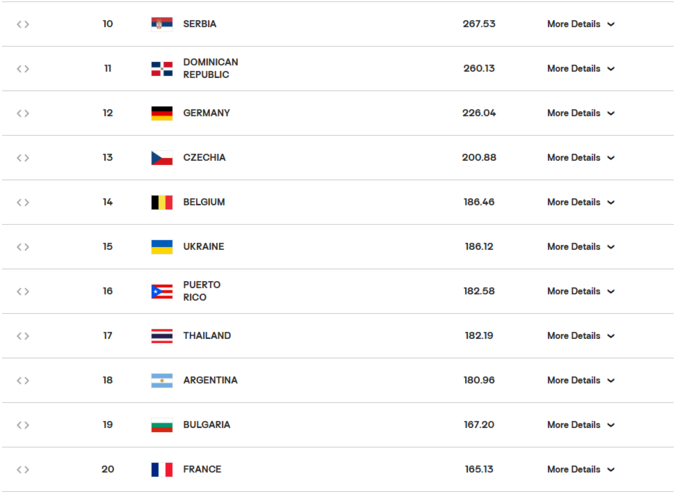Expand More Details for Germany
The width and height of the screenshot is (680, 492).
point(580,113)
